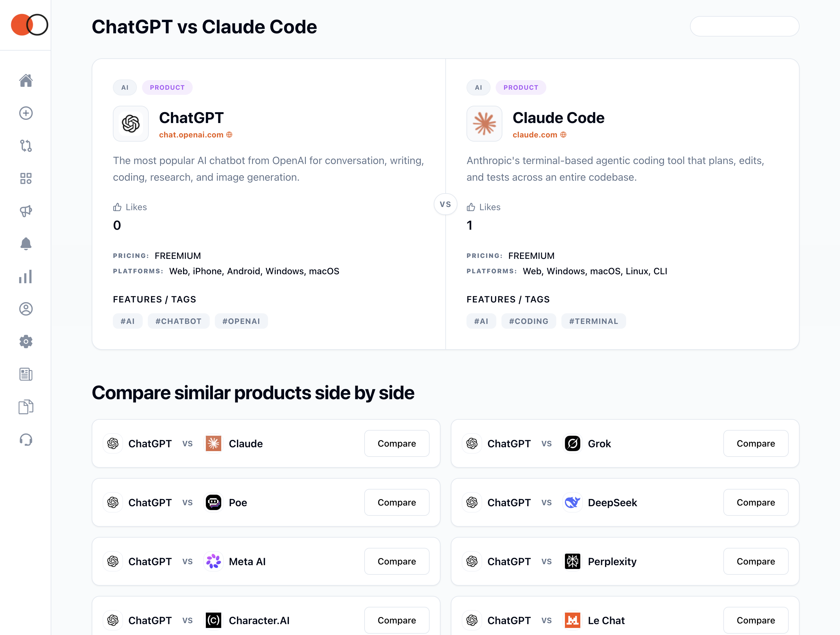Screen dimensions: 840x635
Task: Click the #CODING tag
Action: tap(529, 321)
